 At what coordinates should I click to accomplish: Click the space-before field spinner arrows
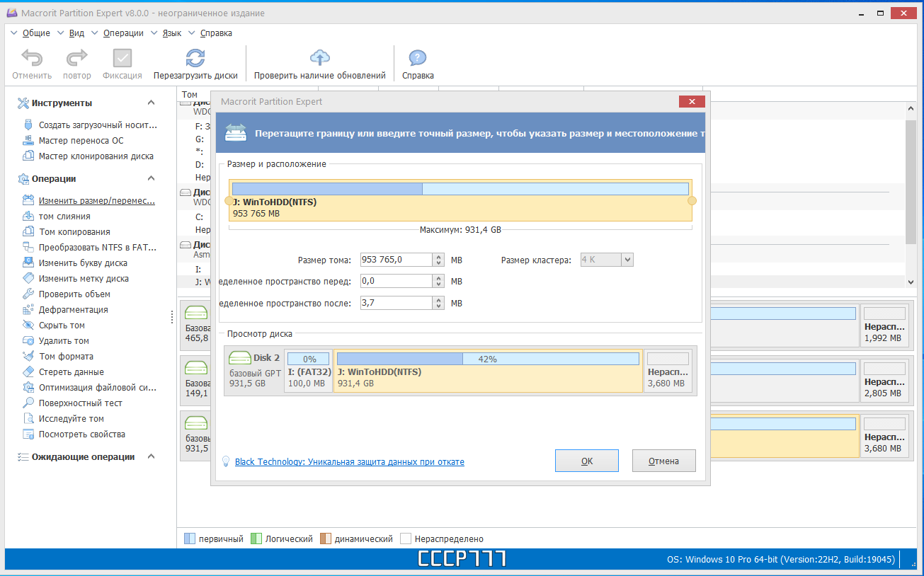(439, 281)
